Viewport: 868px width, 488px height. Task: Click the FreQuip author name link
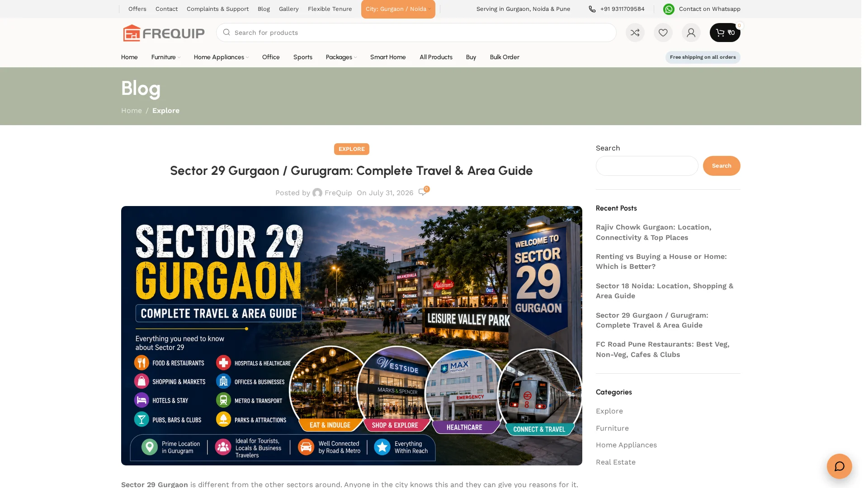pos(338,193)
